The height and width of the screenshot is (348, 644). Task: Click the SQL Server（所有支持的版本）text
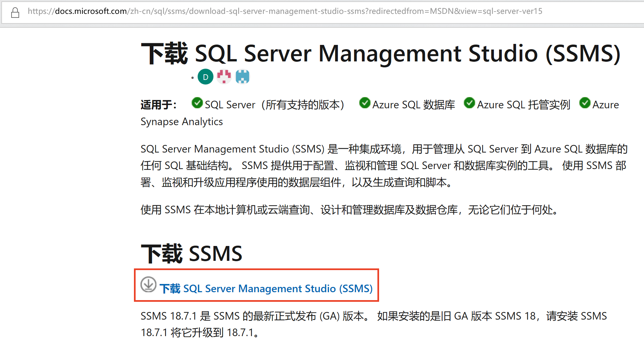pos(275,104)
